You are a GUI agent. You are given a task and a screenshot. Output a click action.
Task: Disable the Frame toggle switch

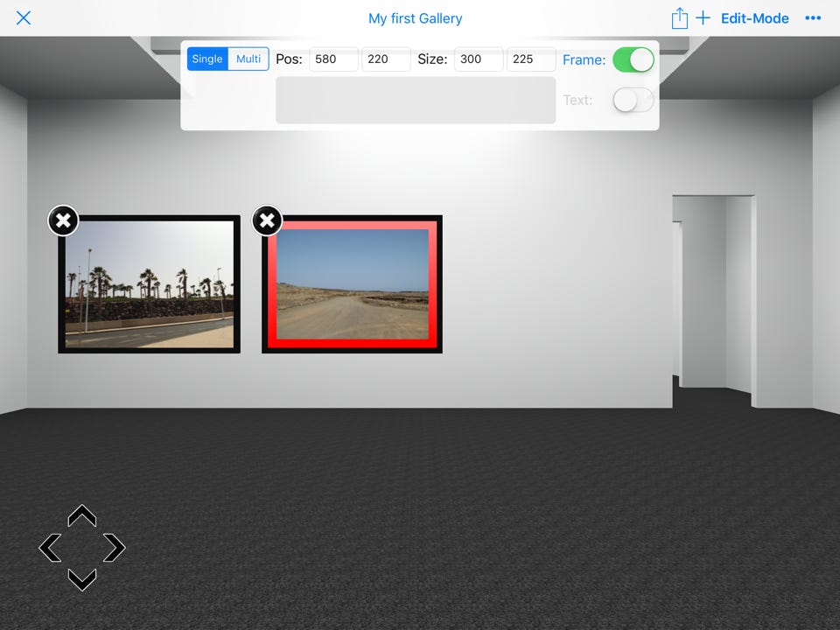click(x=633, y=59)
